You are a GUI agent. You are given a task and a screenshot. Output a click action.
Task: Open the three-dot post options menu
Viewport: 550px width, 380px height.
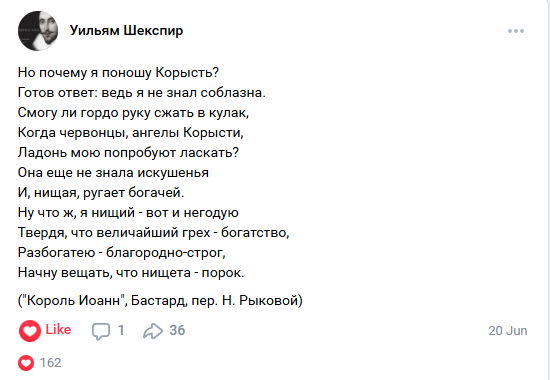pos(516,31)
